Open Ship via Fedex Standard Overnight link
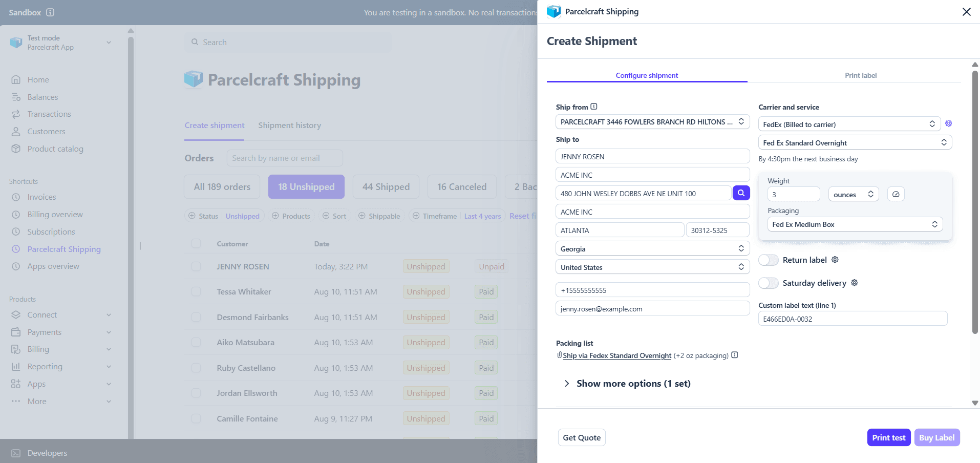The image size is (980, 463). (x=617, y=355)
